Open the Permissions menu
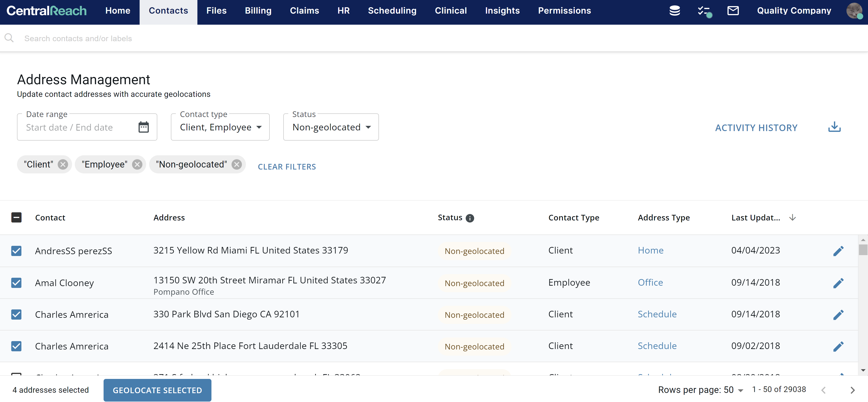This screenshot has width=868, height=402. pyautogui.click(x=564, y=11)
